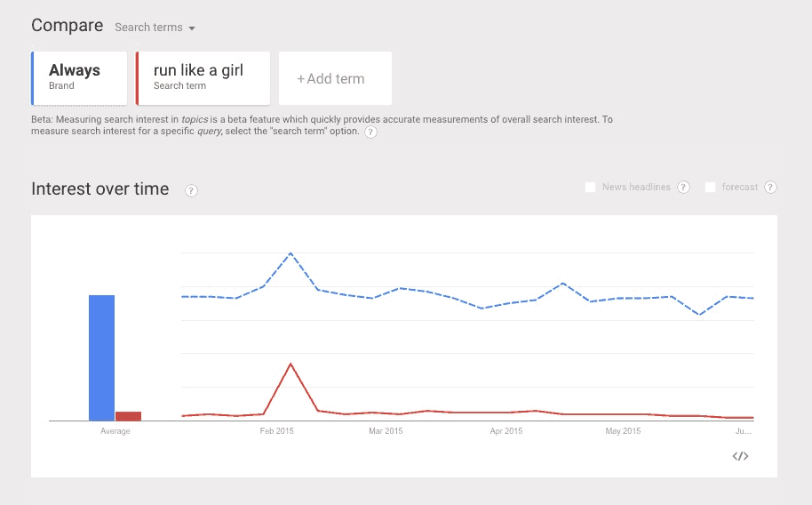812x505 pixels.
Task: Enable the News headlines checkbox
Action: 590,188
